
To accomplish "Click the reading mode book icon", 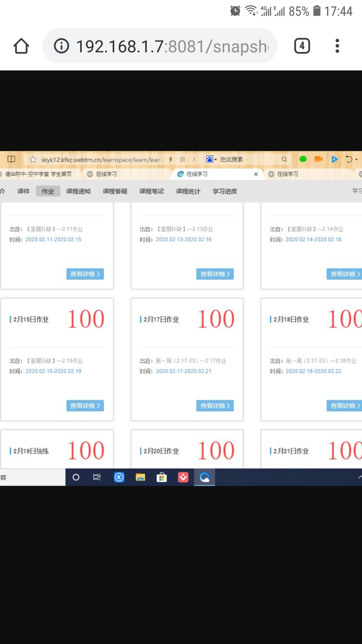I will [x=11, y=159].
